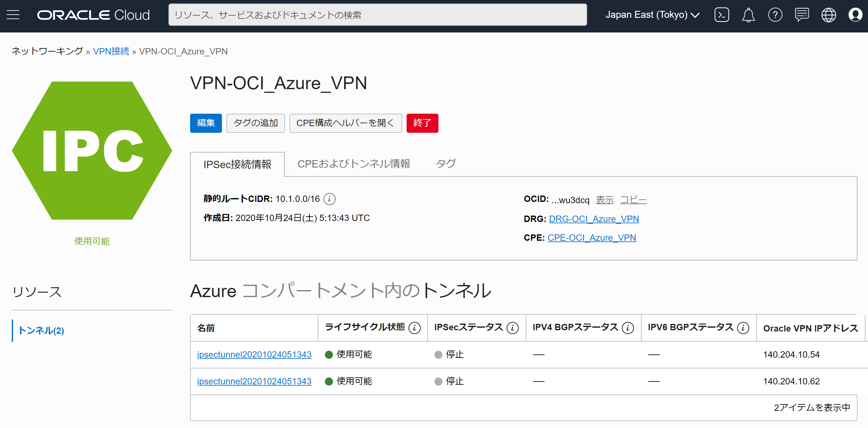
Task: Open the help menu icon
Action: [x=775, y=15]
